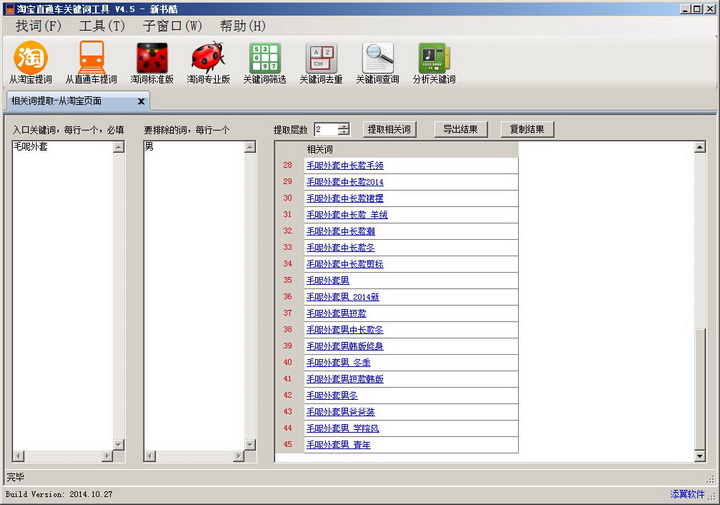Open link 毛呢外套中长款图标 in row 34
Image resolution: width=720 pixels, height=505 pixels.
345,264
